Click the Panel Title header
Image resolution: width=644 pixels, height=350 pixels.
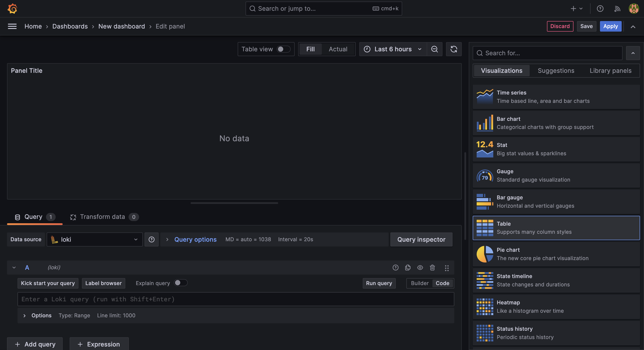pos(27,71)
